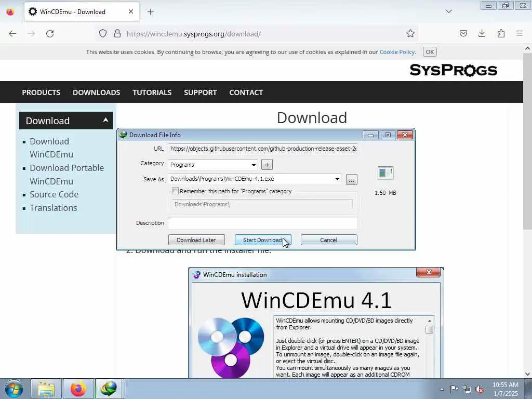Click Firefox taskbar icon
The image size is (532, 399).
tap(78, 389)
